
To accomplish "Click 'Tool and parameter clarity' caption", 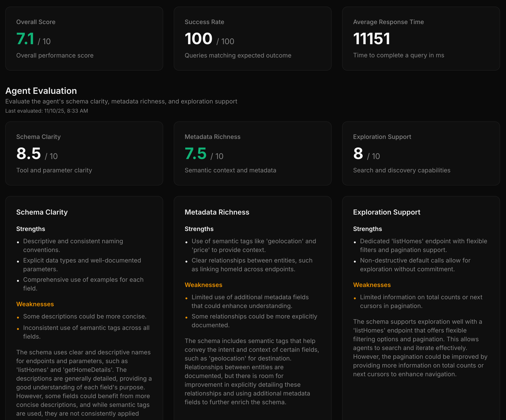I will (x=54, y=170).
